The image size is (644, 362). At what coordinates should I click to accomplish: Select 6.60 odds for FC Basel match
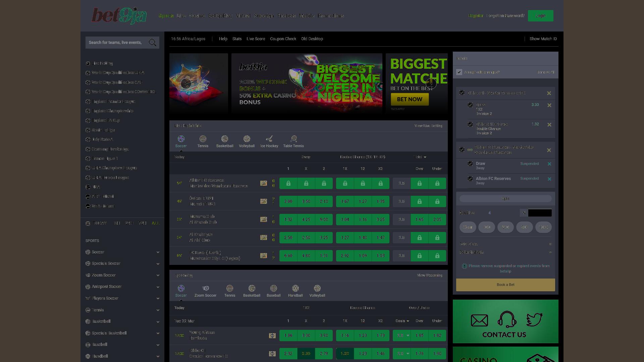(x=288, y=256)
